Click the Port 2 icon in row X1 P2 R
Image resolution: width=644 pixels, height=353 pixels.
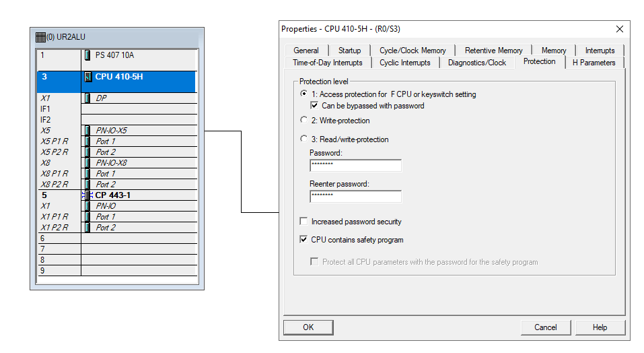[87, 228]
